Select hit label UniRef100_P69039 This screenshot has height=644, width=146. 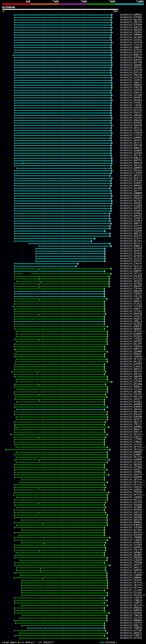coord(131,130)
